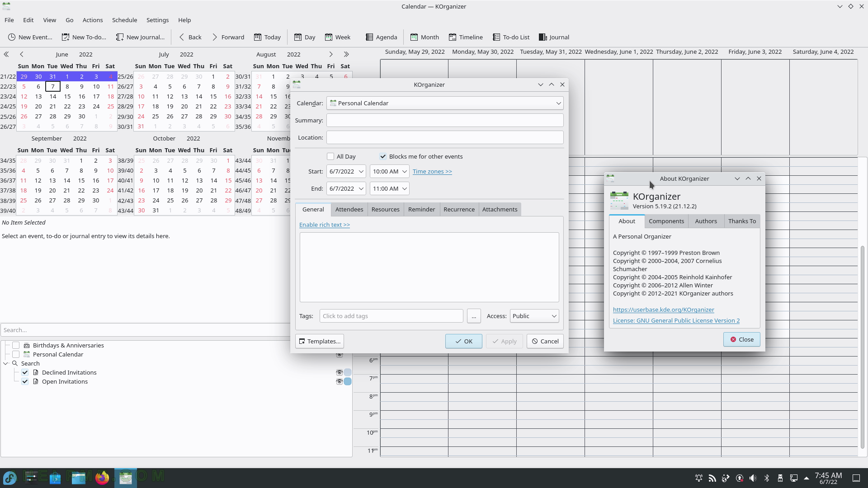This screenshot has width=868, height=488.
Task: Click Cancel in the event editor
Action: [545, 341]
